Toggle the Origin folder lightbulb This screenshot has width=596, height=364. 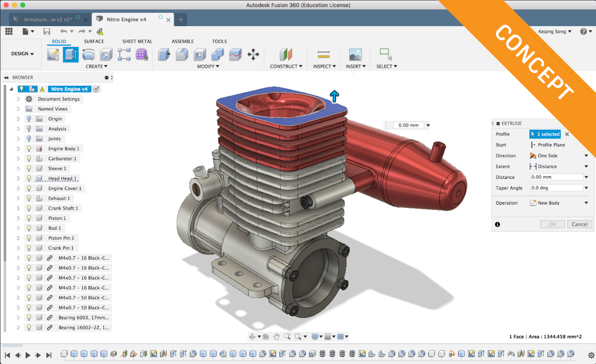click(x=29, y=119)
